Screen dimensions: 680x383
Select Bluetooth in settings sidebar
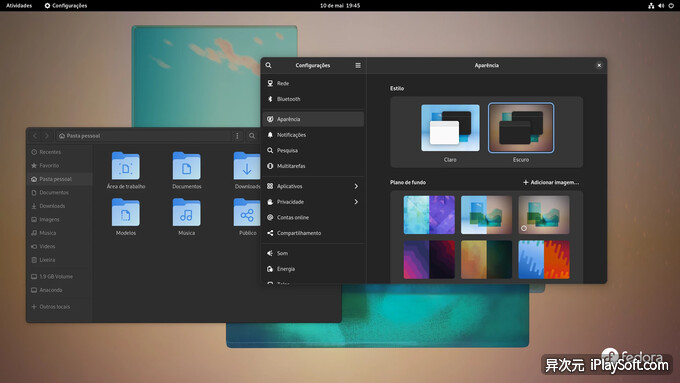313,99
